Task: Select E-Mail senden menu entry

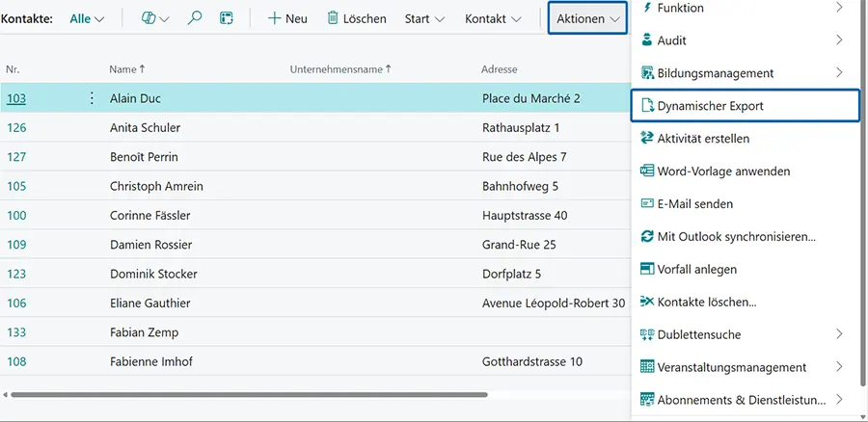Action: (x=746, y=203)
